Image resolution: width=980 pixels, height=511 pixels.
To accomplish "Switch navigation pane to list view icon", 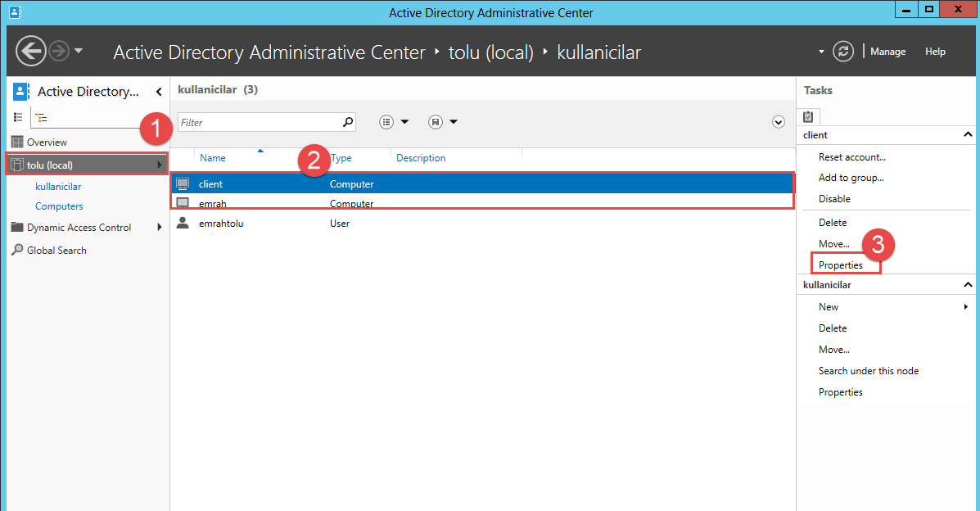I will click(18, 118).
